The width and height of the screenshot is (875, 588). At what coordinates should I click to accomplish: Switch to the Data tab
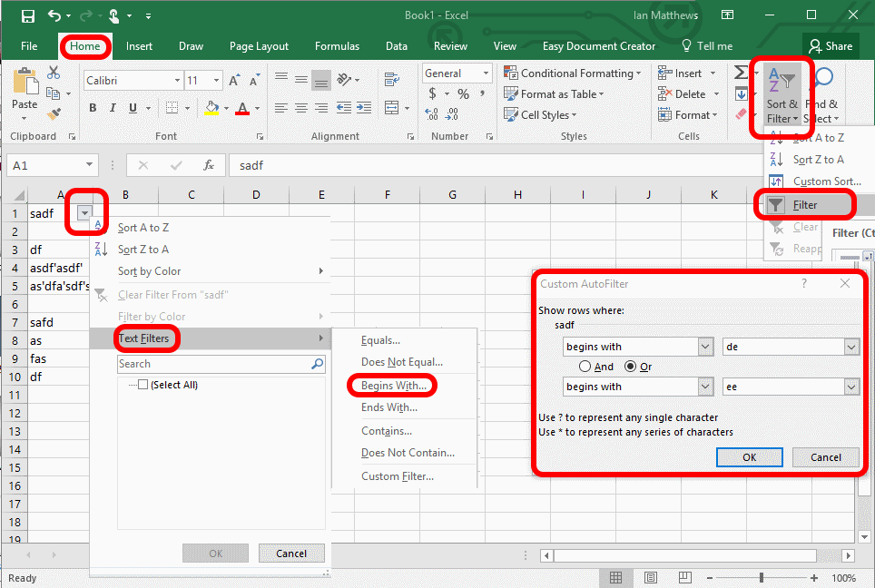pyautogui.click(x=397, y=46)
